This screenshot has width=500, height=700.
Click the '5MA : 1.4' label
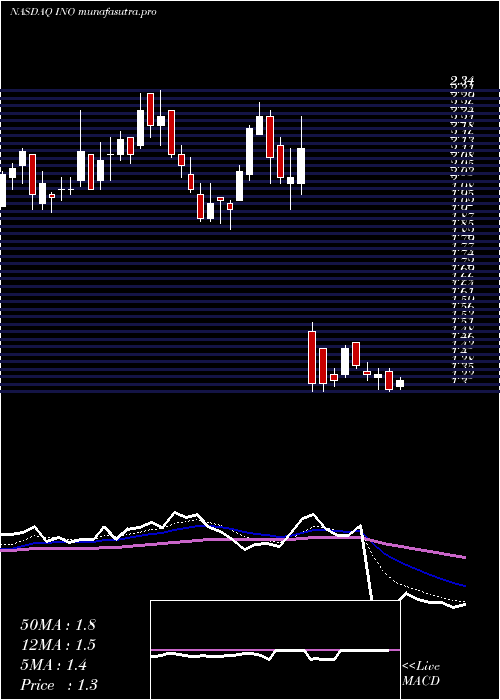[54, 665]
